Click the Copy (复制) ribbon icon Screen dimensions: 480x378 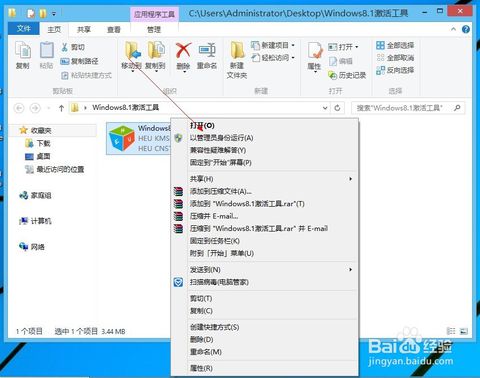23,55
